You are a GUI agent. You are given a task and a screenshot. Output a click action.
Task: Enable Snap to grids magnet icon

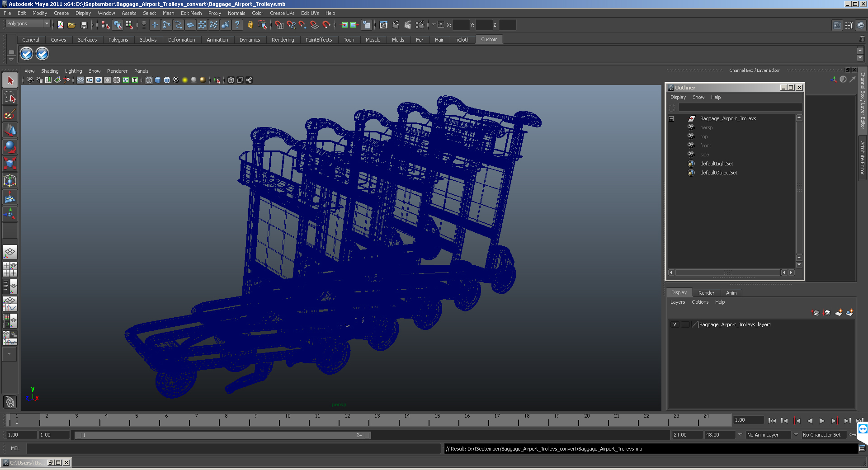[x=279, y=25]
